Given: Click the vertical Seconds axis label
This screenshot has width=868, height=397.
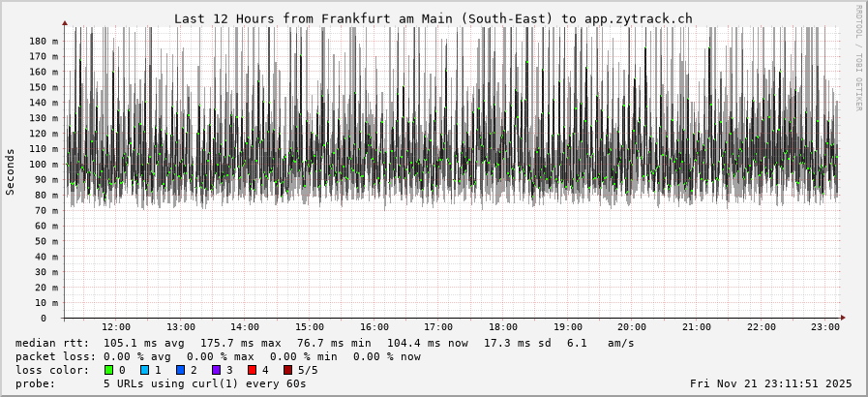Looking at the screenshot, I should pyautogui.click(x=11, y=171).
